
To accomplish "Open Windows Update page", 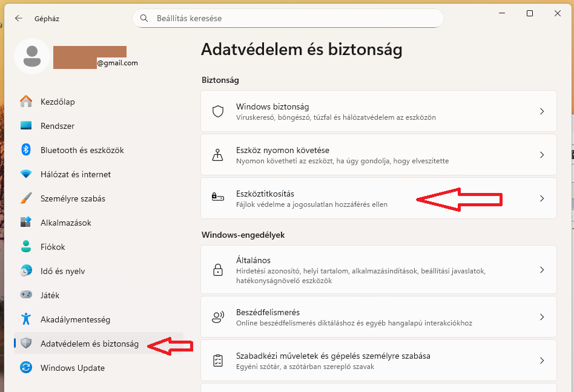I will tap(99, 368).
